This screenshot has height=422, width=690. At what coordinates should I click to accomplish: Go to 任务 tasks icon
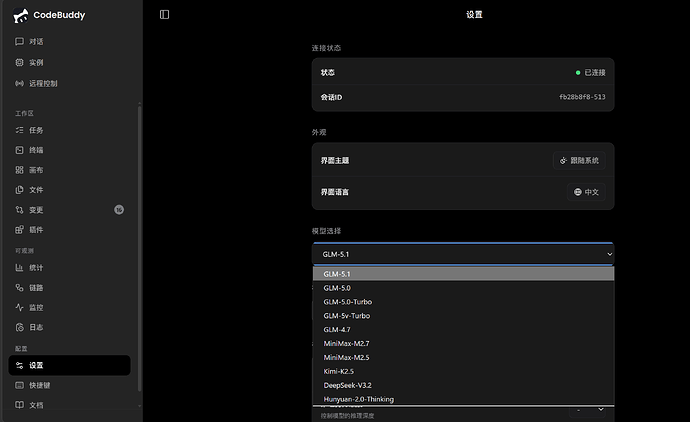[19, 130]
